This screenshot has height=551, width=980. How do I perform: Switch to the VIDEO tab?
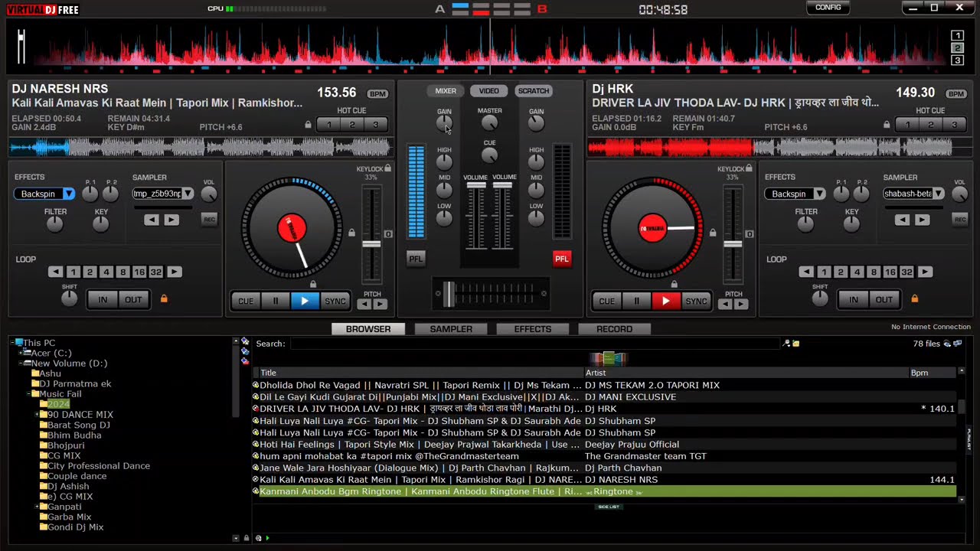pos(489,91)
